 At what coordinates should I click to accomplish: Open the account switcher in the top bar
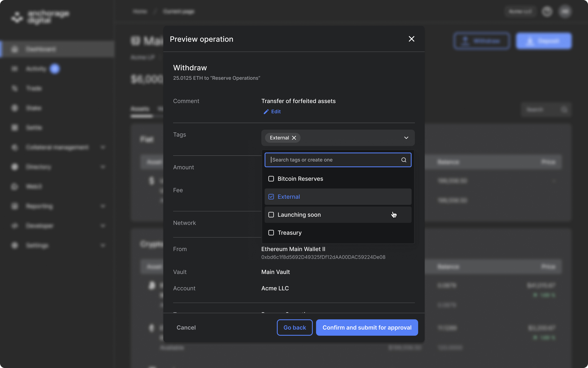(x=520, y=11)
